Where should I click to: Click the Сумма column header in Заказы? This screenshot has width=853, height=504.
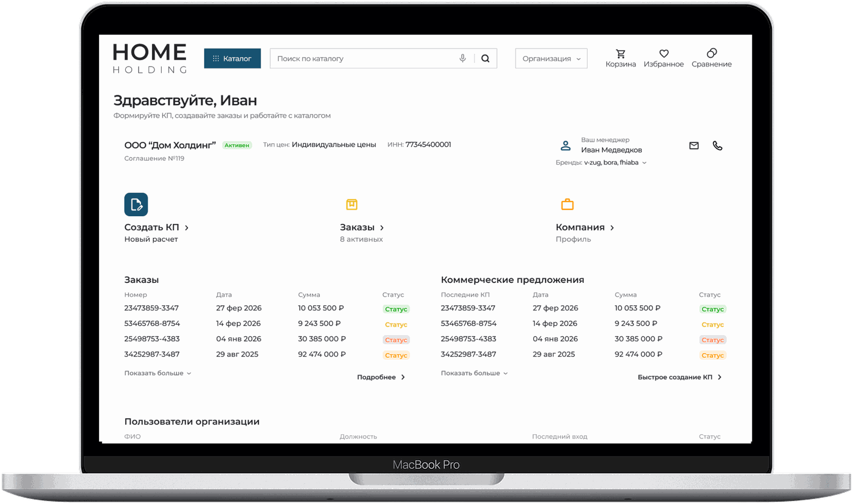coord(309,295)
